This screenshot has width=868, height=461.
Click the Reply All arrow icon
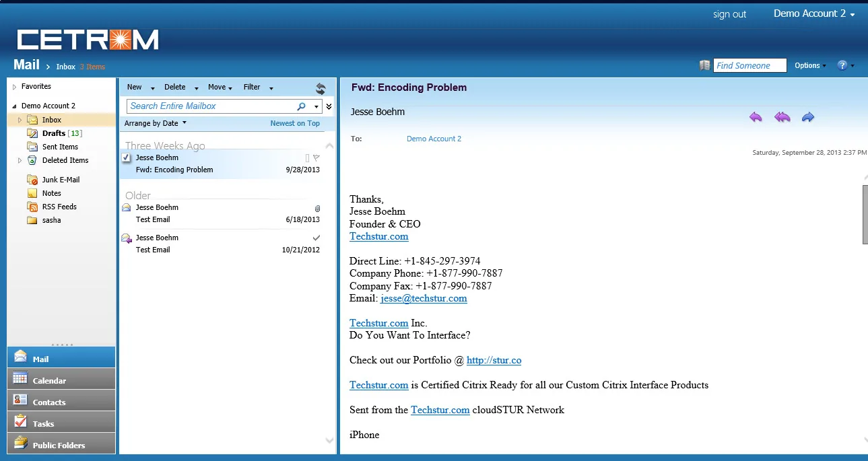pyautogui.click(x=782, y=117)
